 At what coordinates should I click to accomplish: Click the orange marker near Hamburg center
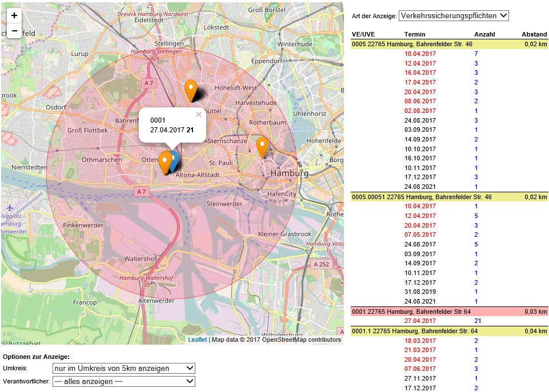(262, 148)
